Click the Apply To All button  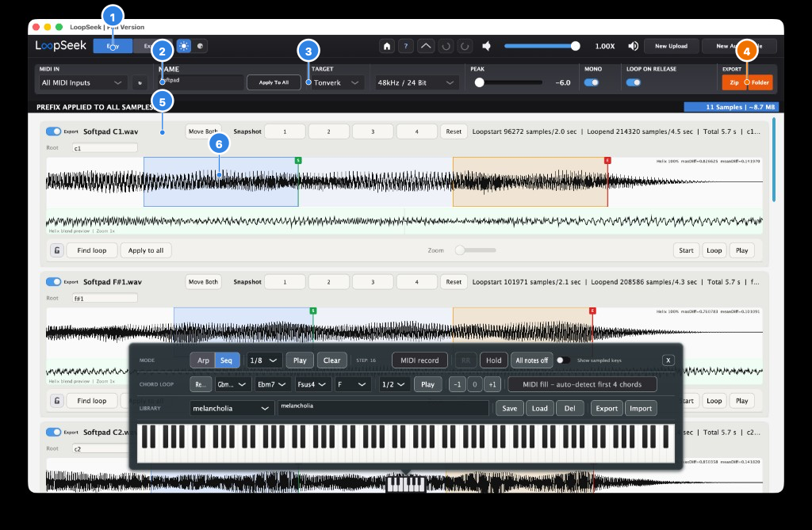[x=274, y=83]
